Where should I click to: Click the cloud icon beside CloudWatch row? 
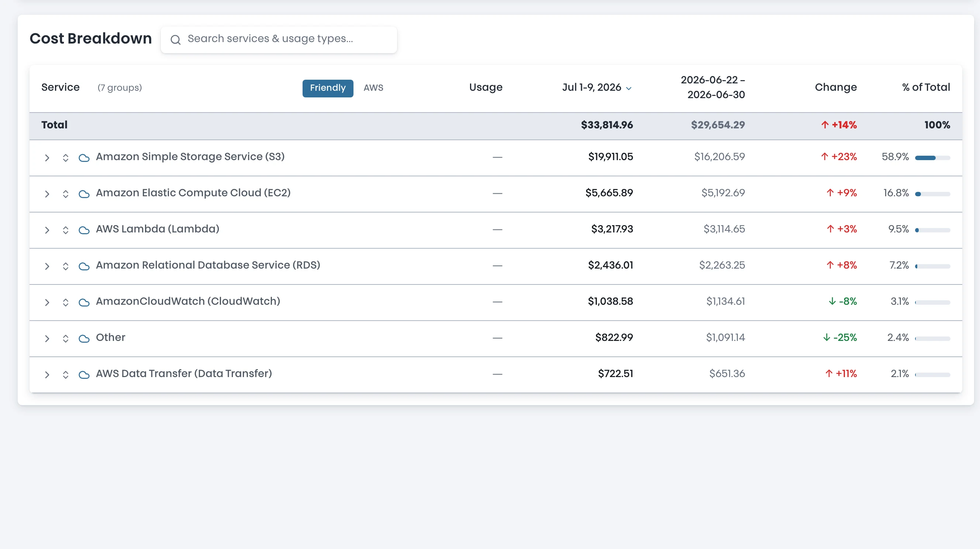[x=84, y=303]
